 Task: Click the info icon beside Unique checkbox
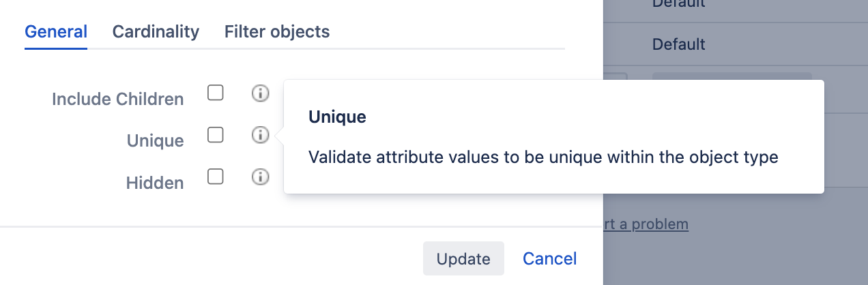pyautogui.click(x=260, y=136)
